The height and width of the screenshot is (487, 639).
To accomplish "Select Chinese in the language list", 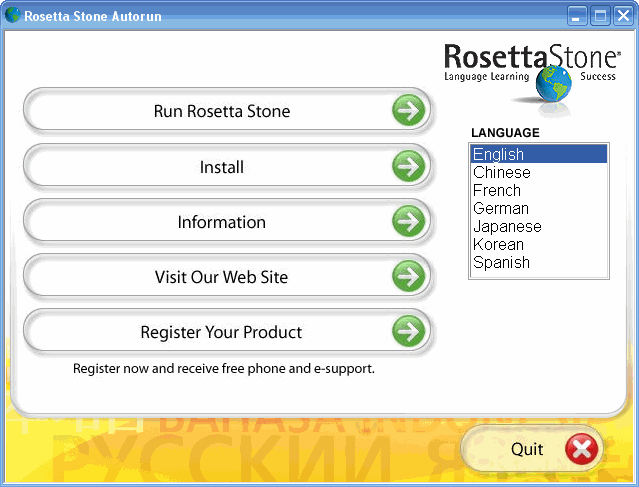I will 539,172.
